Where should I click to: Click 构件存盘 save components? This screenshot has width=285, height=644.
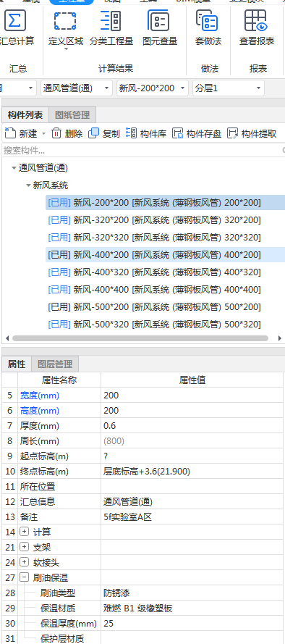coord(197,133)
